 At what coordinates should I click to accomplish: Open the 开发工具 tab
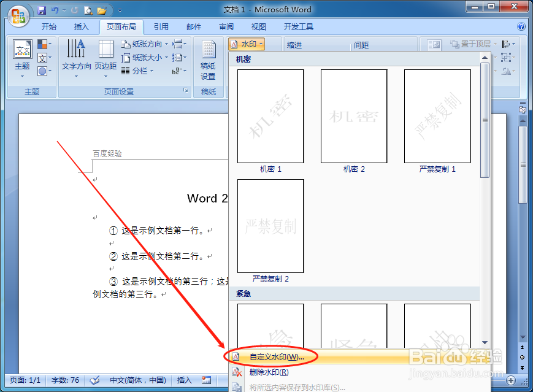tap(299, 26)
